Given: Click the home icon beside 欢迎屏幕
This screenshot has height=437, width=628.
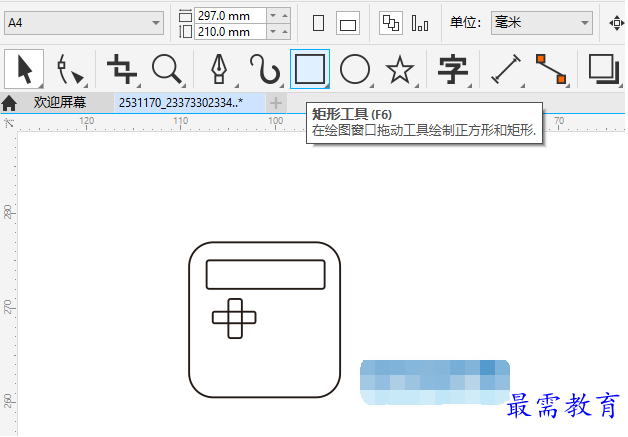Looking at the screenshot, I should [9, 103].
